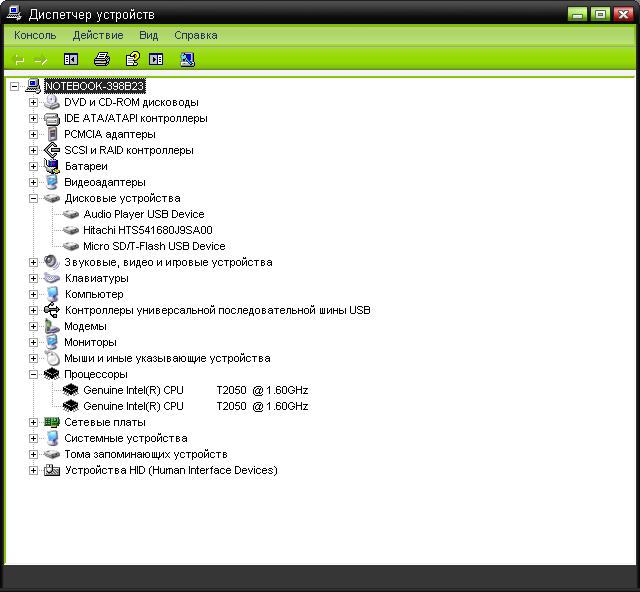
Task: Click the Дисковые устройства drive icon
Action: point(52,198)
